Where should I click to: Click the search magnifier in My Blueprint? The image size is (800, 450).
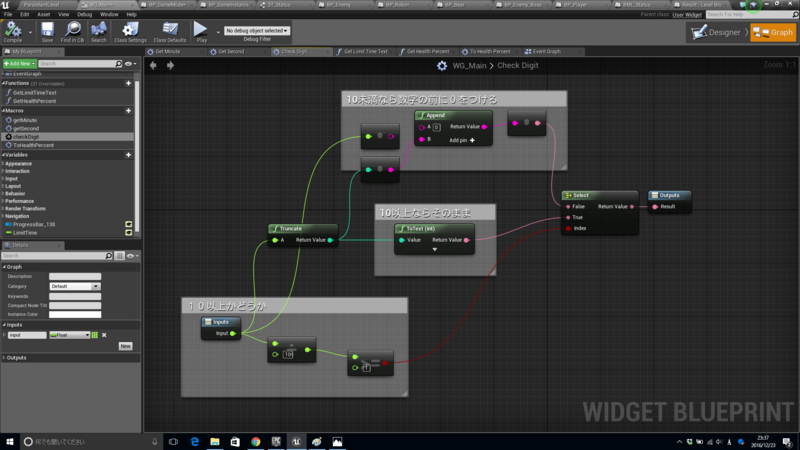coord(118,64)
